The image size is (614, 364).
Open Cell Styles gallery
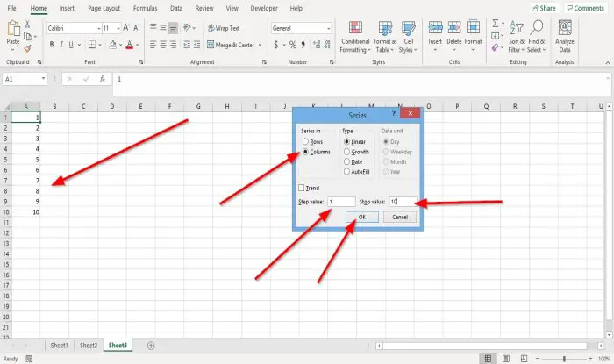coord(408,37)
